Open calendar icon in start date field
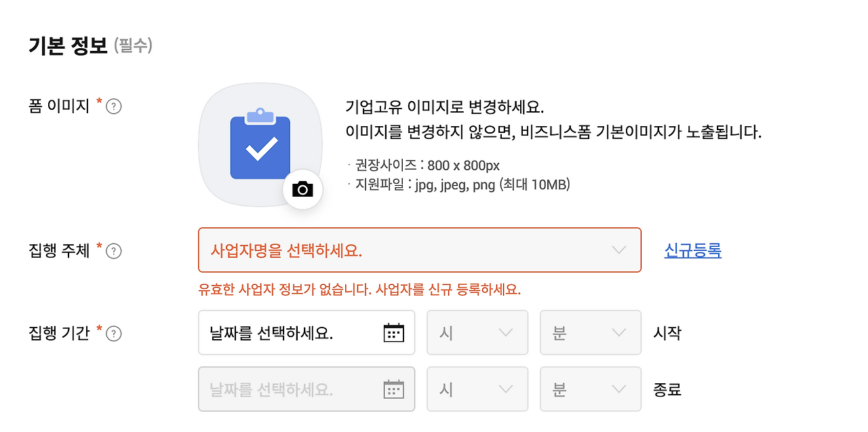Screen dimensions: 868x432 (x=393, y=333)
